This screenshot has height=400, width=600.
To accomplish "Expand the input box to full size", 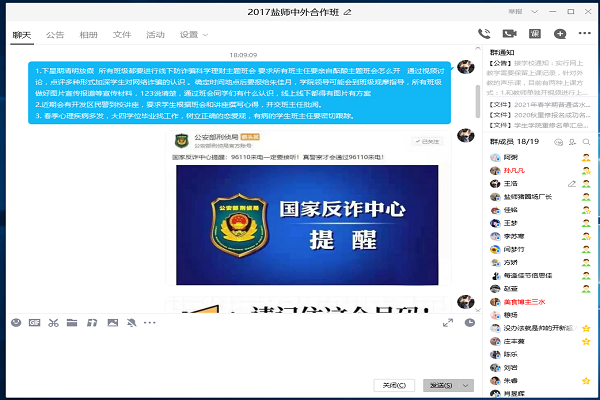I will [449, 322].
